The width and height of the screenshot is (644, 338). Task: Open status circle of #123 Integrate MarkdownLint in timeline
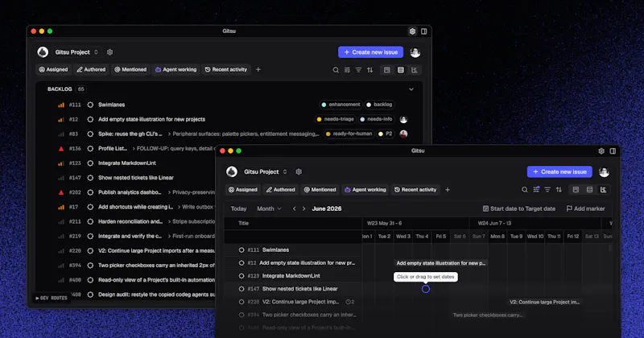point(242,276)
